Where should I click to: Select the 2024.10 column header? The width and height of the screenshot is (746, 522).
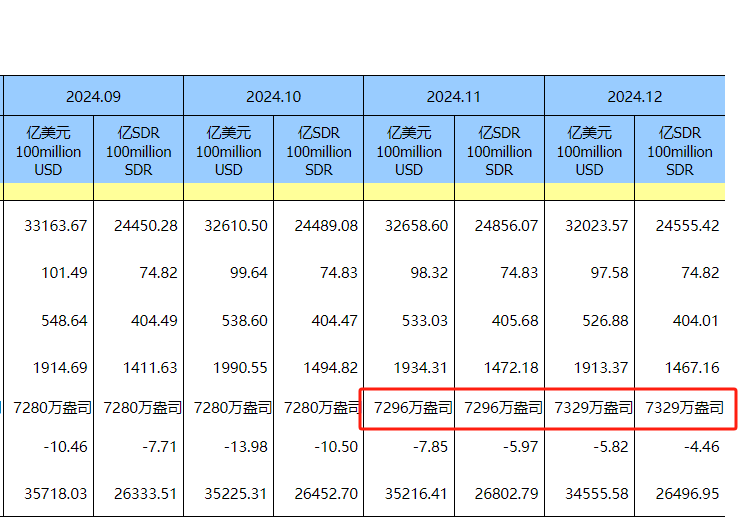coord(273,97)
